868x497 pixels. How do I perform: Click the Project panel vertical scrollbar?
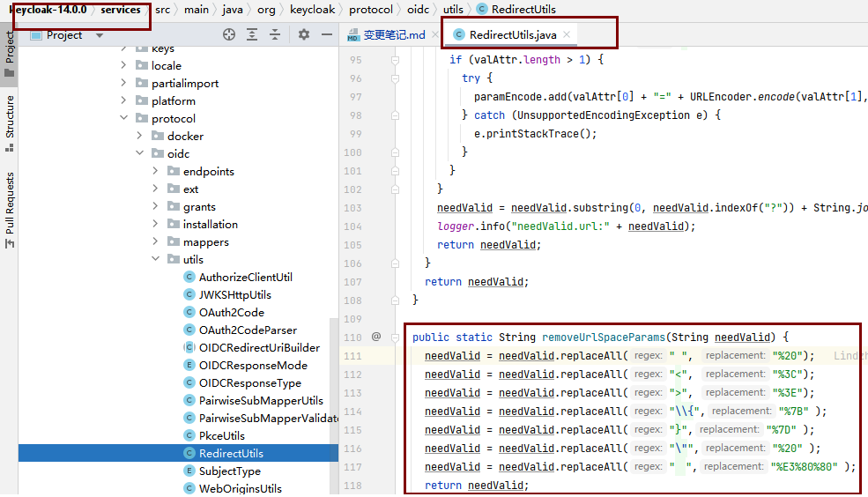tap(334, 405)
